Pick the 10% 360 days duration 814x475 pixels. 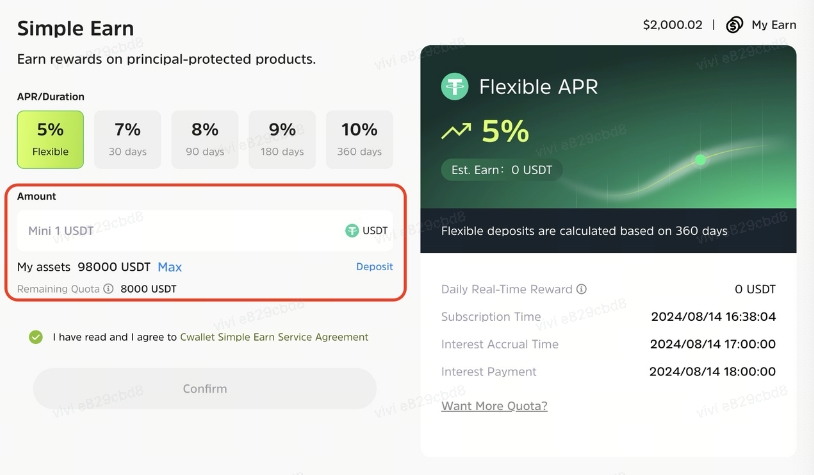pyautogui.click(x=359, y=139)
